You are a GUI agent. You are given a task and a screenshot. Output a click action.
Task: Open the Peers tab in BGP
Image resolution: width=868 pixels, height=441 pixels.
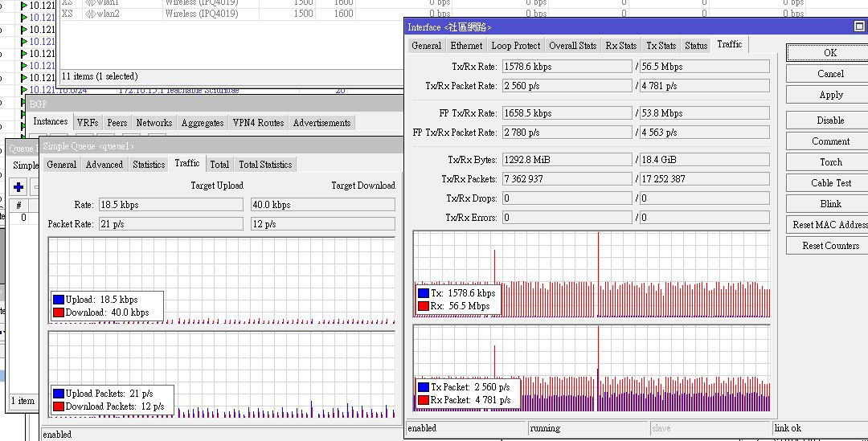pyautogui.click(x=117, y=123)
